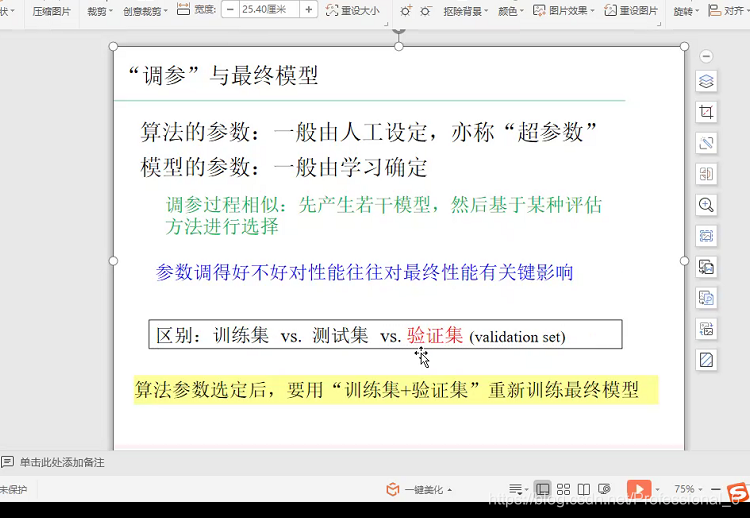
Task: Click the right-middle selection handle of picture
Action: 684,261
